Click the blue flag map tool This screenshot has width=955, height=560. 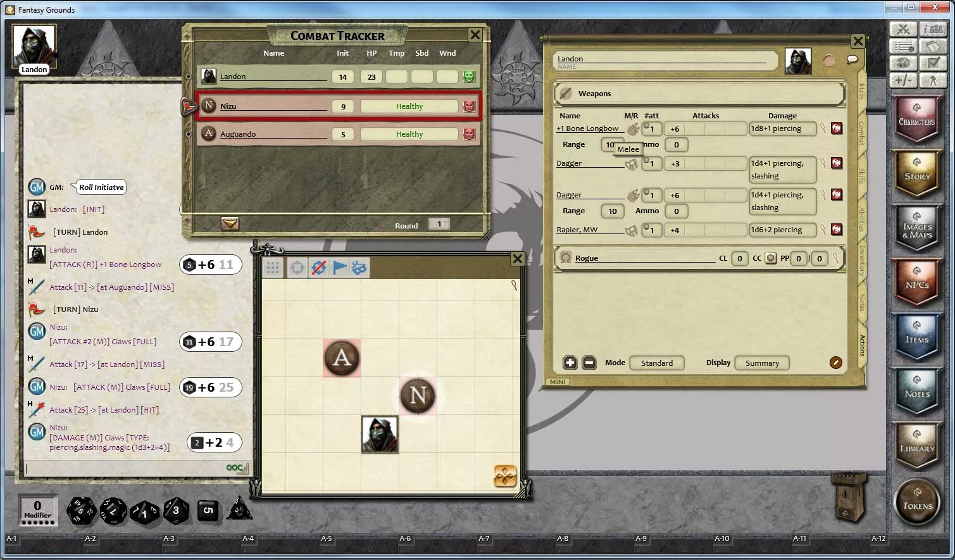339,268
